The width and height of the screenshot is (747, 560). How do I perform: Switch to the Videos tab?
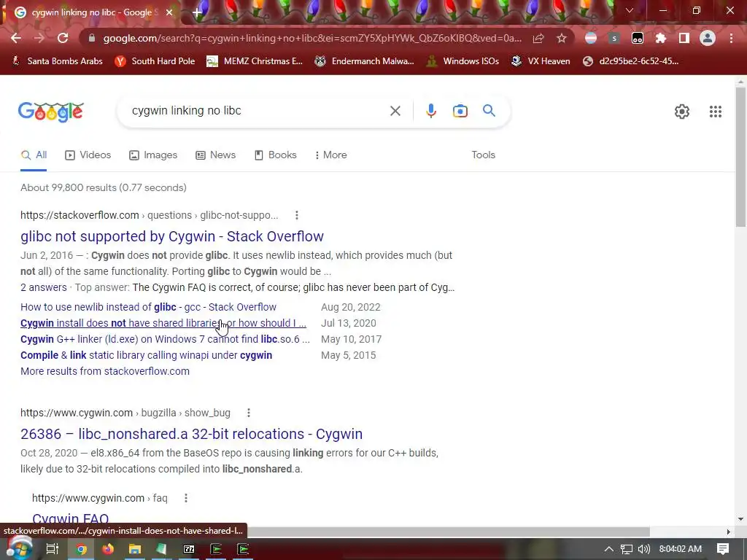coord(88,155)
